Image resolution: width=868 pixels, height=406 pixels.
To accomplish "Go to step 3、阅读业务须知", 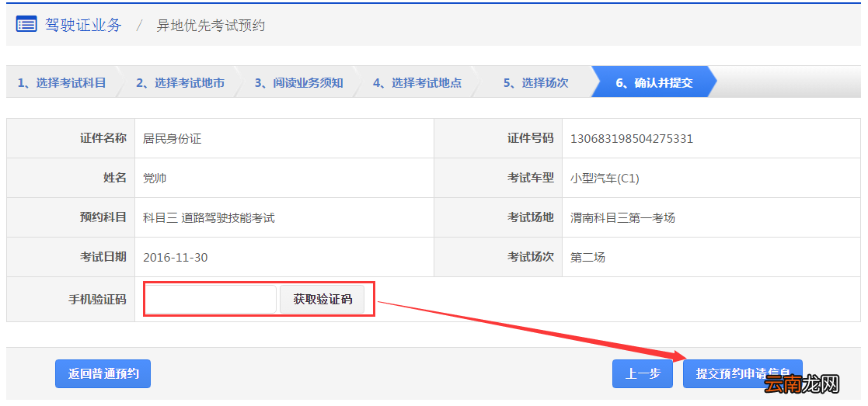I will point(299,83).
